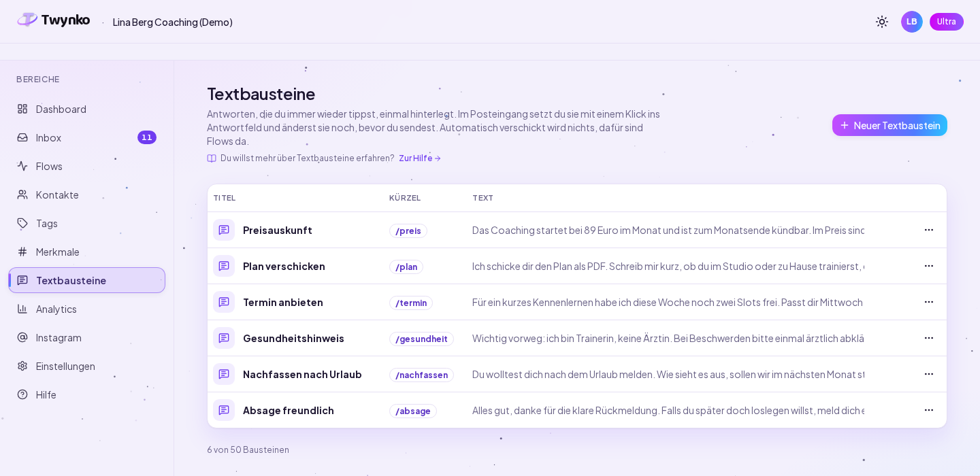The image size is (980, 476).
Task: Open the Absage freundlich title
Action: pos(289,410)
